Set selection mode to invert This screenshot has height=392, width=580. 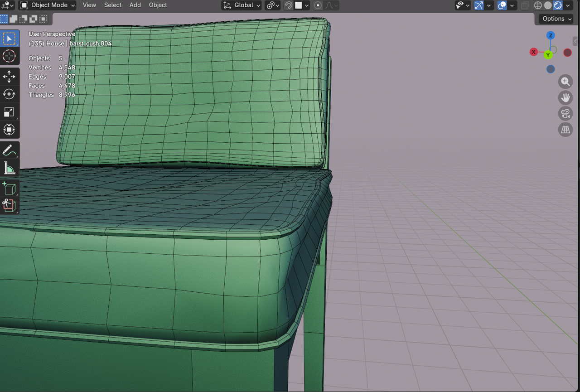(33, 19)
